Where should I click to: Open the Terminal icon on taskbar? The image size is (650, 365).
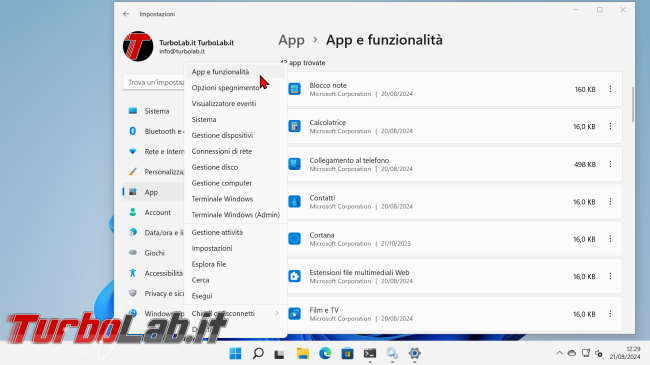[370, 353]
